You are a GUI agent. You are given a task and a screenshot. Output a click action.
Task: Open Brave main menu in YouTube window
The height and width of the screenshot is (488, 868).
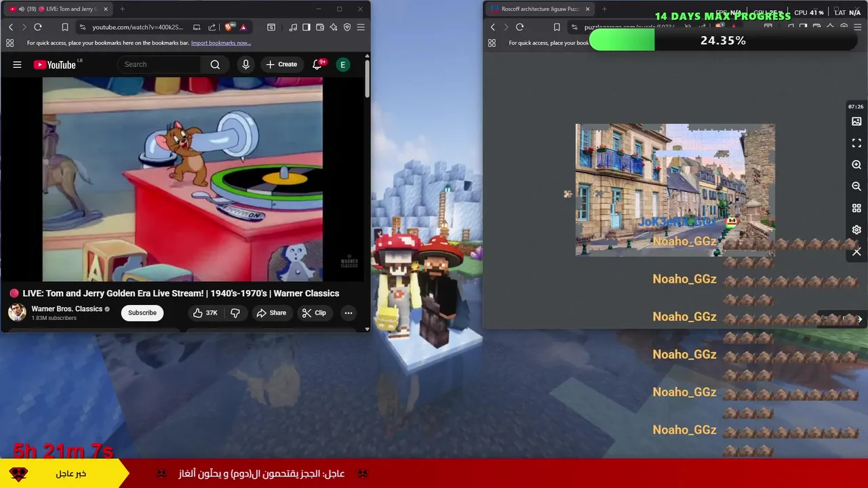pos(361,27)
